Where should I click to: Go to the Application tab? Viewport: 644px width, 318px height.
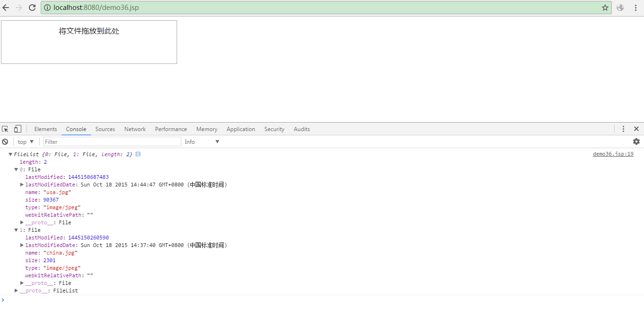(x=241, y=129)
